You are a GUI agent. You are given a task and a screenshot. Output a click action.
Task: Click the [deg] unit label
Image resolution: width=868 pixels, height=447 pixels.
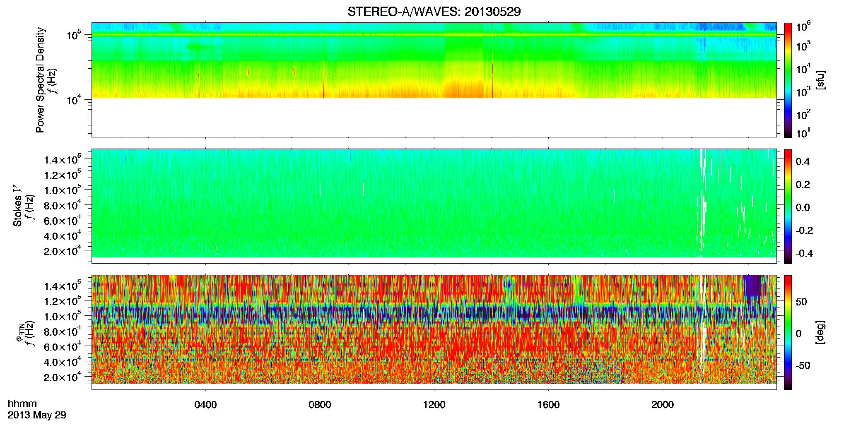coord(820,332)
